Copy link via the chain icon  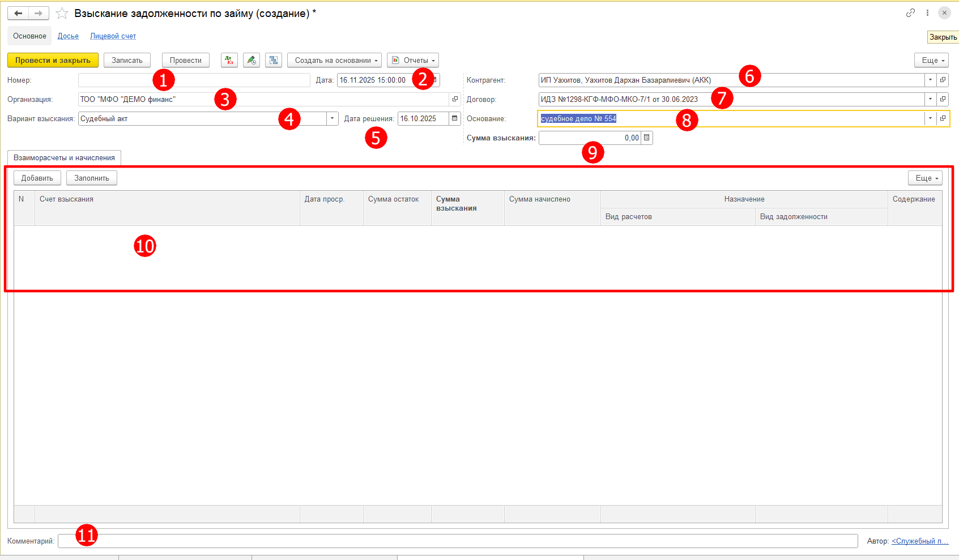pyautogui.click(x=910, y=12)
